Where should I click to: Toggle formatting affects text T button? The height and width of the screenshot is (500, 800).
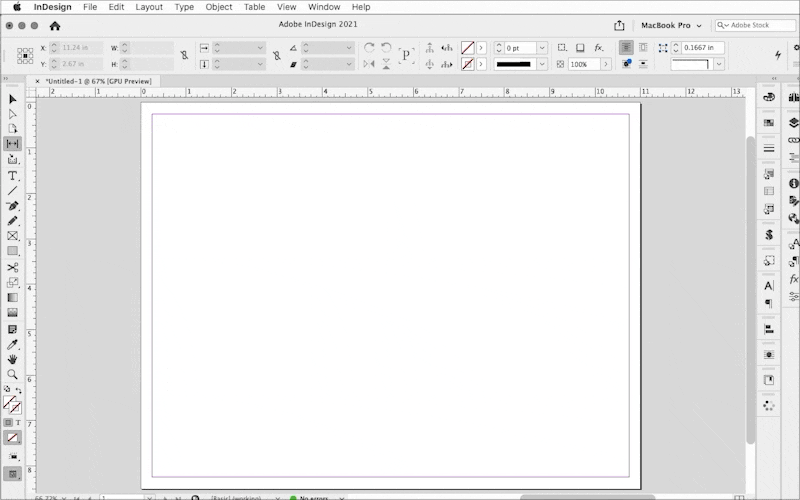[18, 422]
